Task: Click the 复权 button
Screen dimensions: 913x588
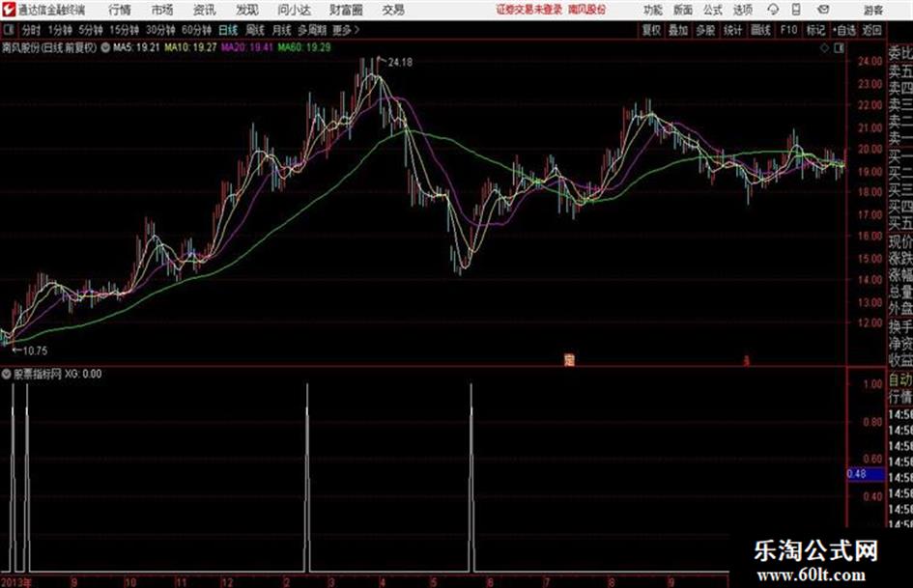Action: click(650, 30)
